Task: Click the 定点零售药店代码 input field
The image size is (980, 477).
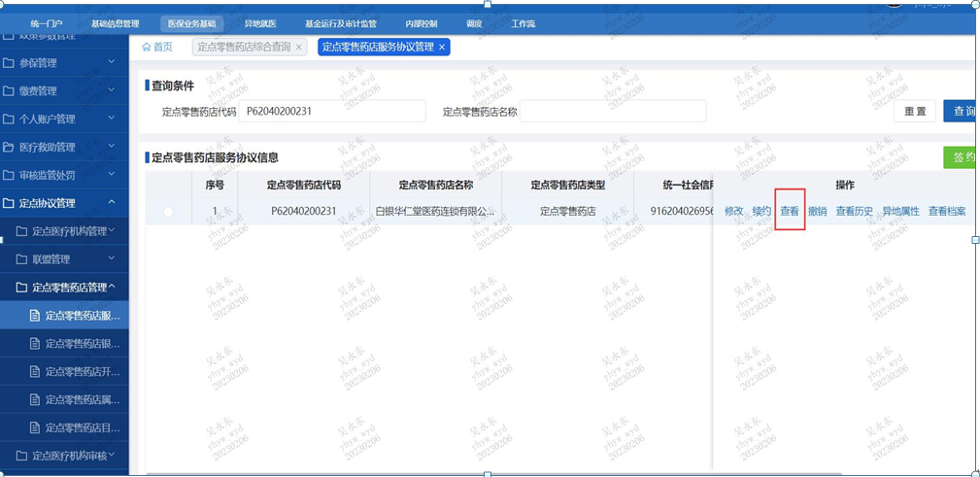Action: coord(332,112)
